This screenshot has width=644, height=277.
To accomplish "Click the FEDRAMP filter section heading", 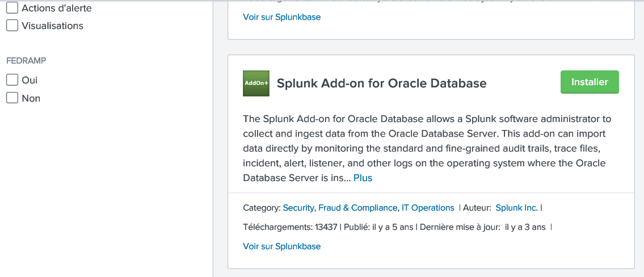I will (26, 61).
